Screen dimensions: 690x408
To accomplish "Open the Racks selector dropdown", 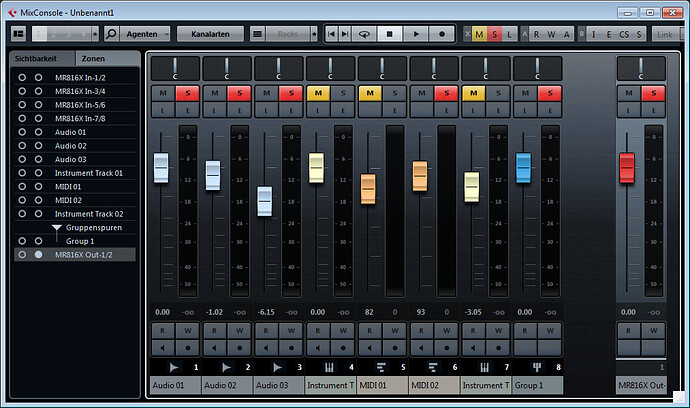I will [288, 34].
